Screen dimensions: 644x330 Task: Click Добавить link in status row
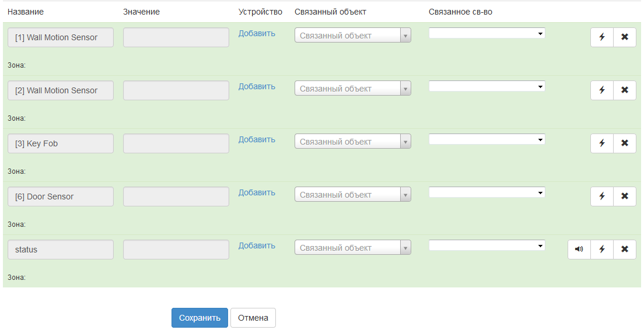pos(257,245)
